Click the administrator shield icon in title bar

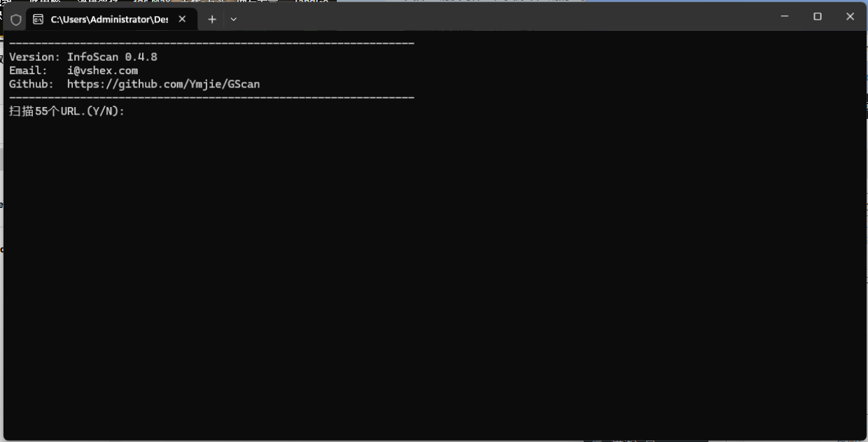15,20
